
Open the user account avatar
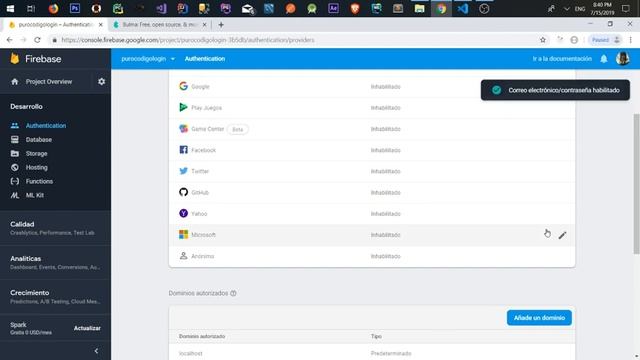[x=622, y=59]
